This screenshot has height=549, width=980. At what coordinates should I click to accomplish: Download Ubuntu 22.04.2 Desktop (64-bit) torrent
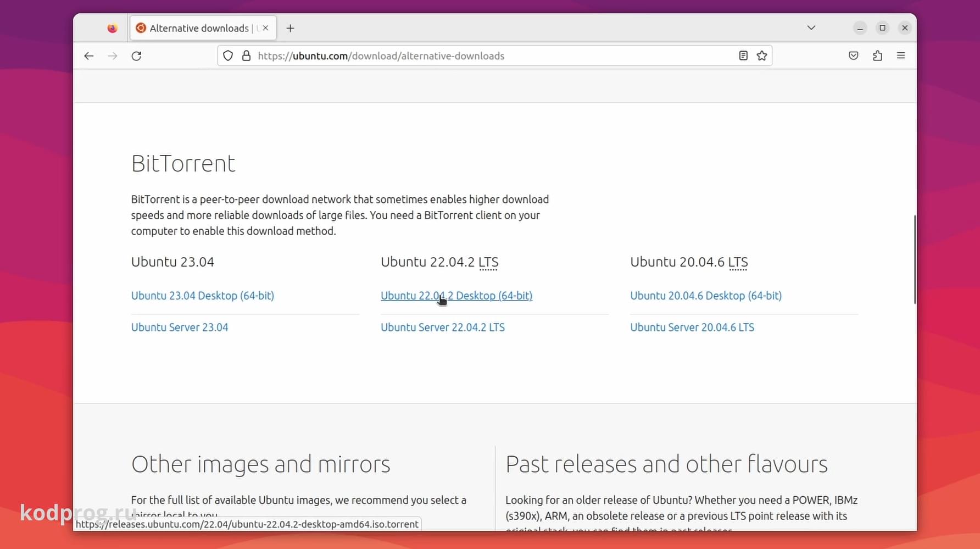(x=456, y=296)
